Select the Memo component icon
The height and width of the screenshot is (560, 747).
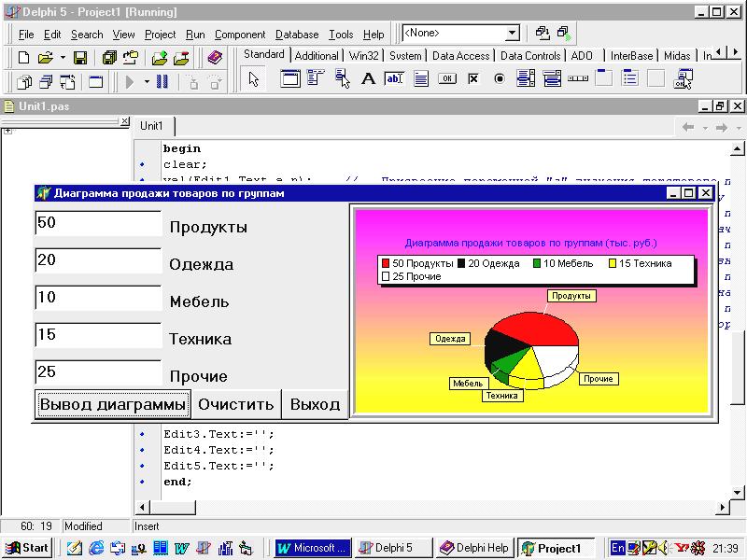pyautogui.click(x=421, y=78)
